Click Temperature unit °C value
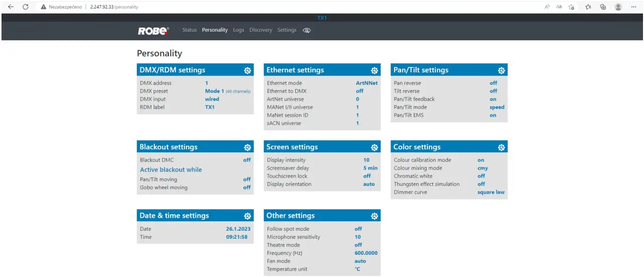The width and height of the screenshot is (644, 277). (357, 269)
